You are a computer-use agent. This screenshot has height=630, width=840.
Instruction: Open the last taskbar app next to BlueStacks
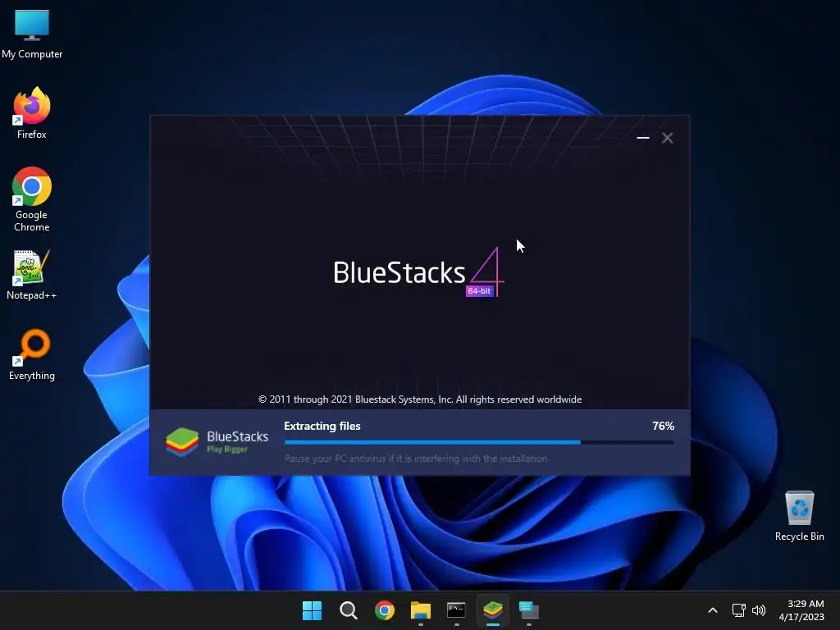[x=529, y=610]
